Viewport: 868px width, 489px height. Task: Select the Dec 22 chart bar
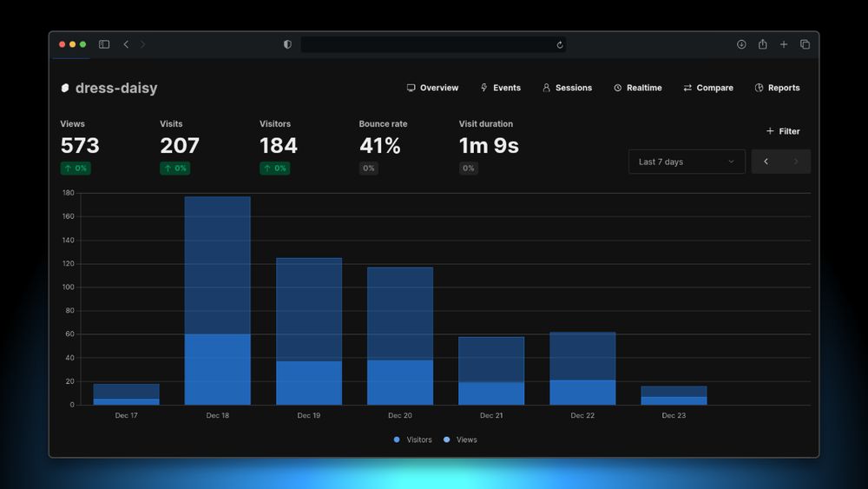(582, 368)
